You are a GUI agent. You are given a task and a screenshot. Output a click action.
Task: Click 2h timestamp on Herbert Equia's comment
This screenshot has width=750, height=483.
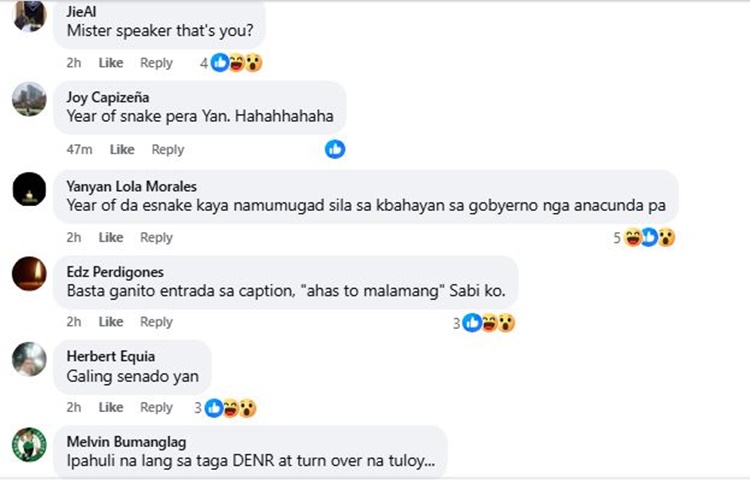(74, 408)
